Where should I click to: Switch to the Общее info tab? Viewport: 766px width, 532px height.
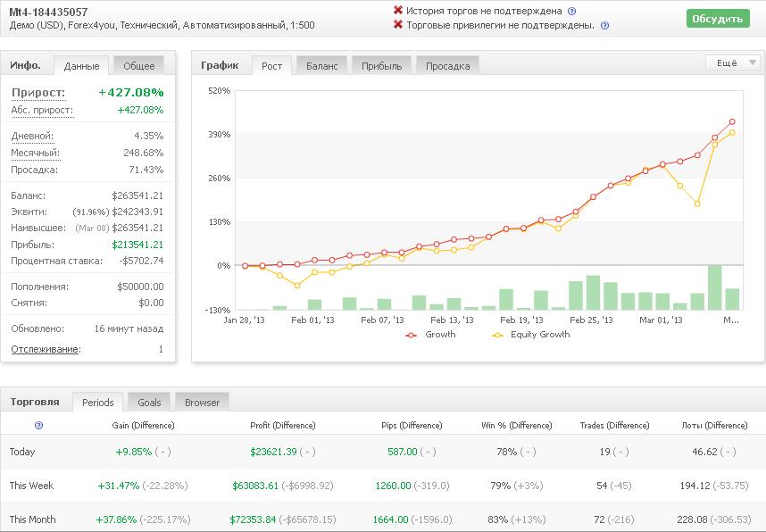pyautogui.click(x=138, y=66)
